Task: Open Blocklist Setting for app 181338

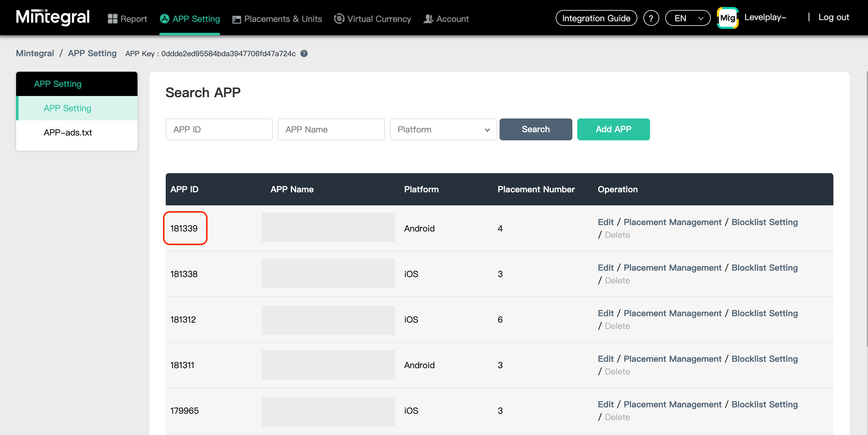Action: pos(765,268)
